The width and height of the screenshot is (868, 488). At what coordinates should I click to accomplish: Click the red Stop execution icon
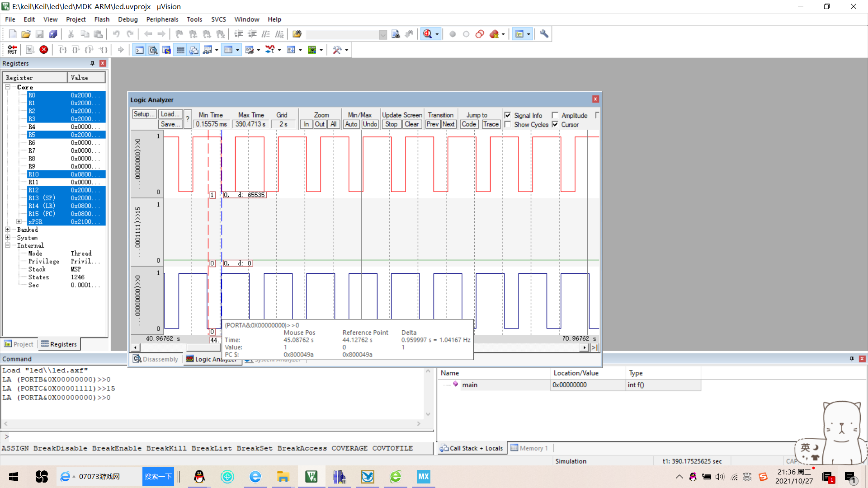pos(44,50)
